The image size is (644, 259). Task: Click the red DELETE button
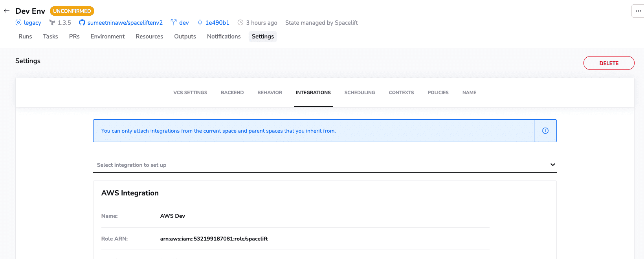609,63
